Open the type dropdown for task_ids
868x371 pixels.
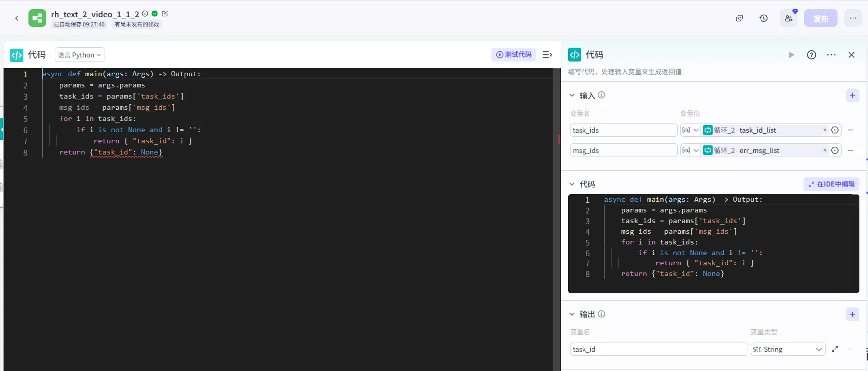click(690, 130)
